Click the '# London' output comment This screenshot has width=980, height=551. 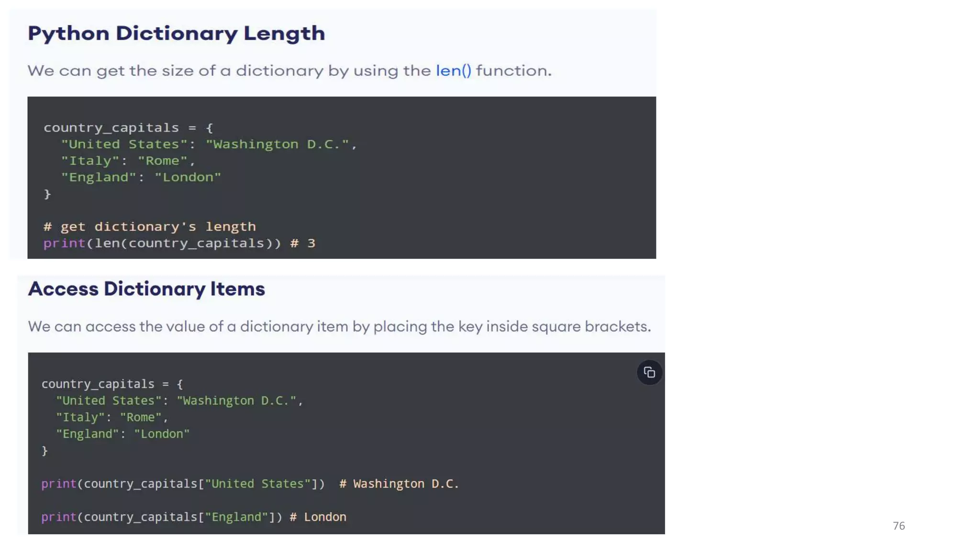pos(318,517)
